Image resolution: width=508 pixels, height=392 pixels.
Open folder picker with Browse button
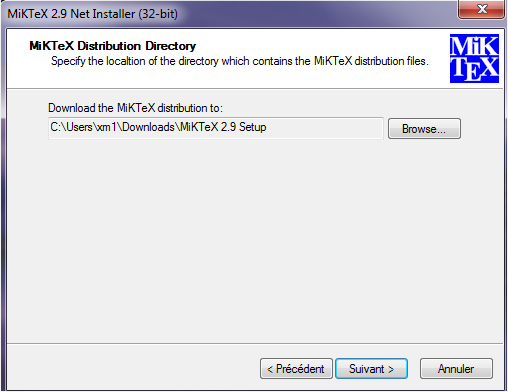point(424,128)
